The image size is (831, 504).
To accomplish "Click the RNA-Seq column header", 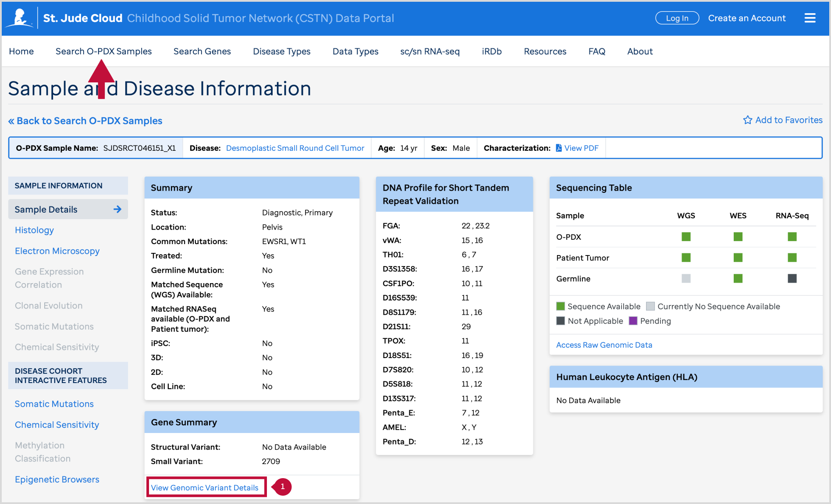I will [792, 216].
